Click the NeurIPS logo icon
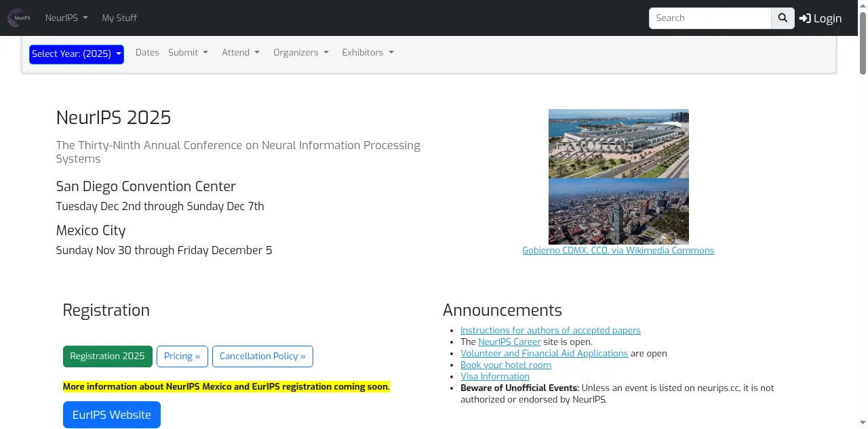Screen dimensions: 868x429 [x=18, y=18]
